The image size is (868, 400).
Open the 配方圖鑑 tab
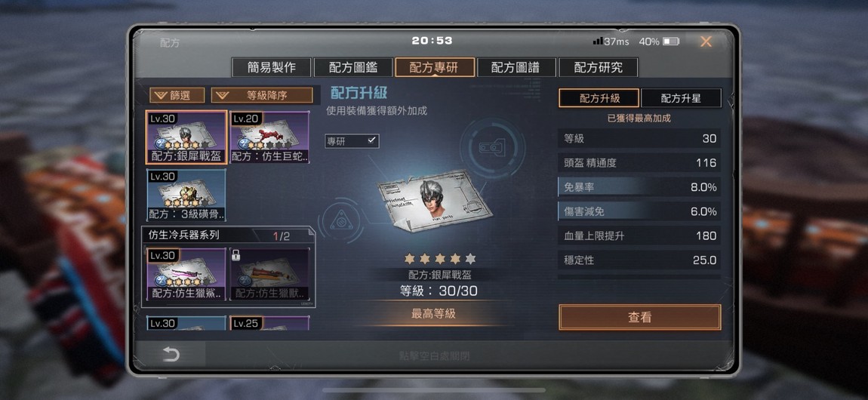coord(353,67)
